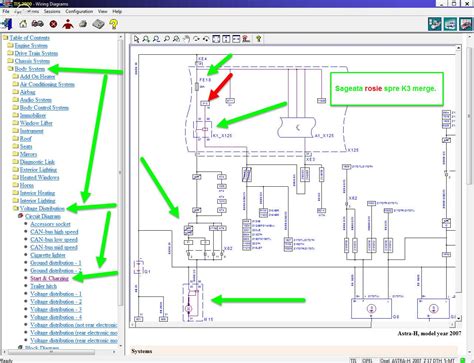Open the Sessions menu
Image resolution: width=474 pixels, height=363 pixels.
(x=52, y=11)
